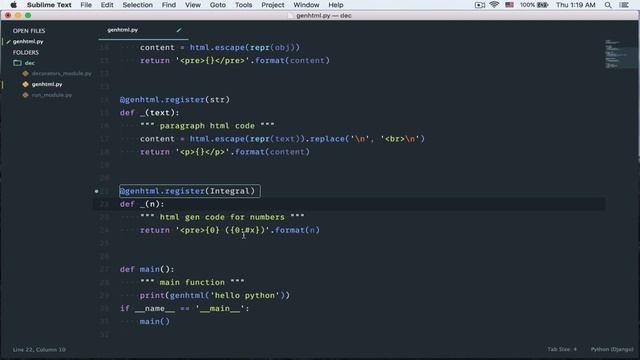
Task: Open the File menu
Action: [86, 5]
